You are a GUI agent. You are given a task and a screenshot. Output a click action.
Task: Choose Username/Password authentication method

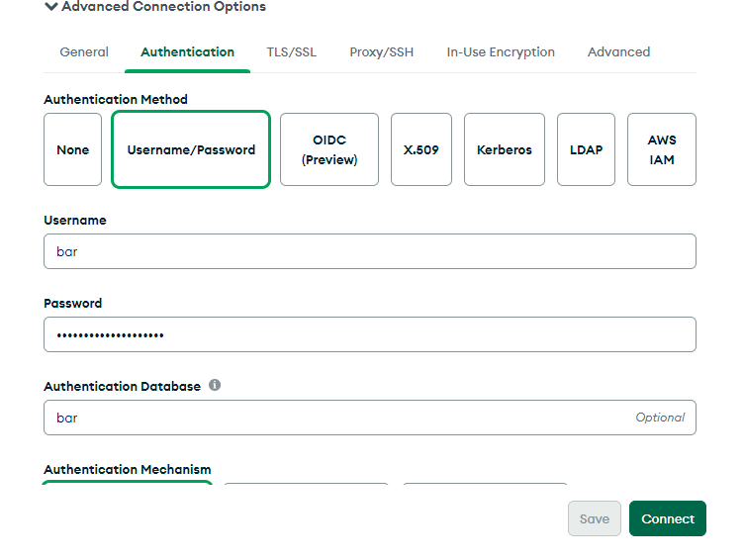tap(191, 149)
